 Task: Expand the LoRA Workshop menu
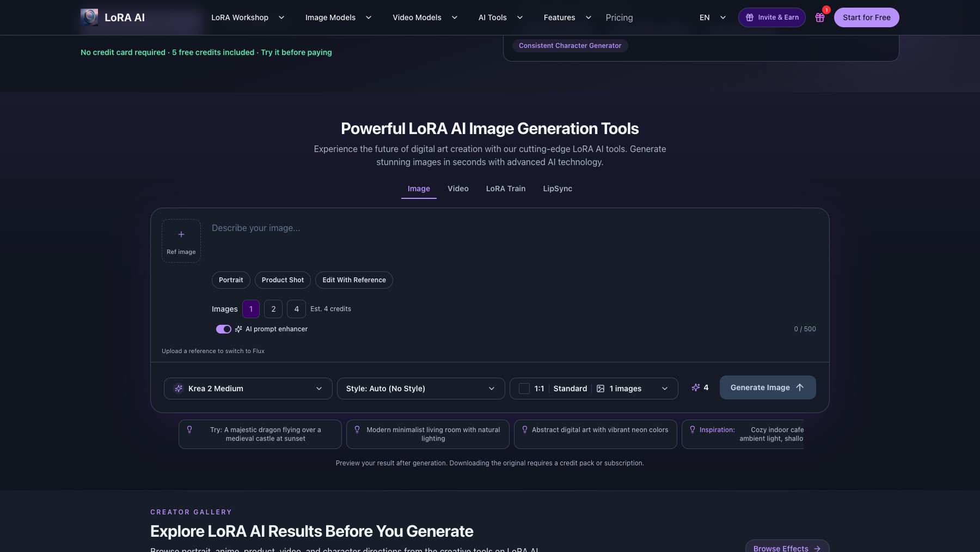[248, 17]
